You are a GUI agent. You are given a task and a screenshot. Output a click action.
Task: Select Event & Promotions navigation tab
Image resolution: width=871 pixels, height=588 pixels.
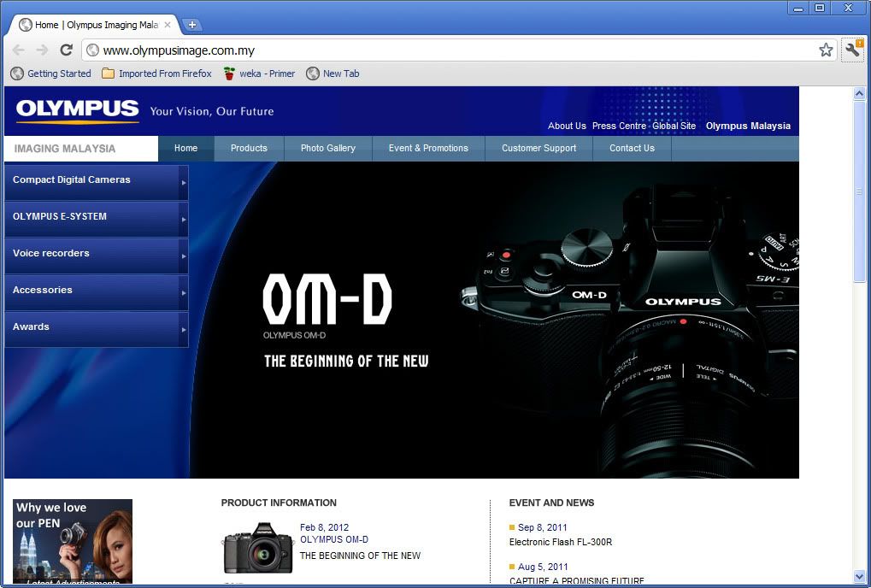(x=428, y=148)
